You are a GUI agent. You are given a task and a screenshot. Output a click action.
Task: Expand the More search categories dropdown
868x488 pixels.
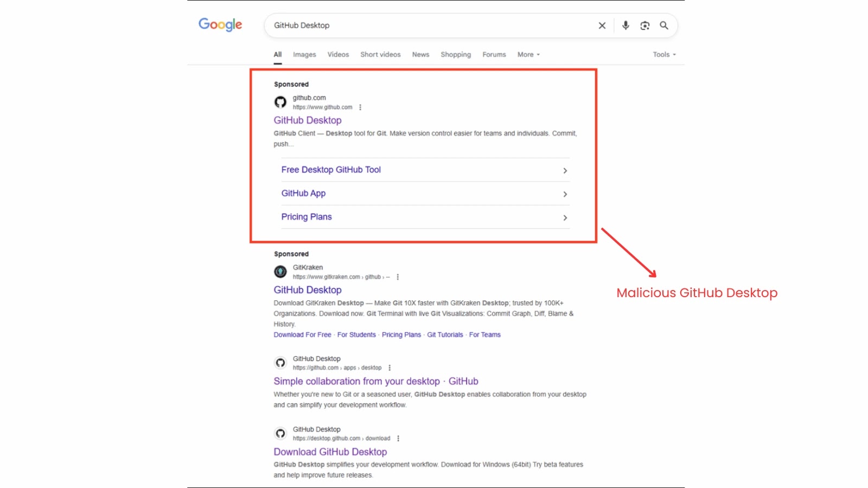tap(527, 54)
